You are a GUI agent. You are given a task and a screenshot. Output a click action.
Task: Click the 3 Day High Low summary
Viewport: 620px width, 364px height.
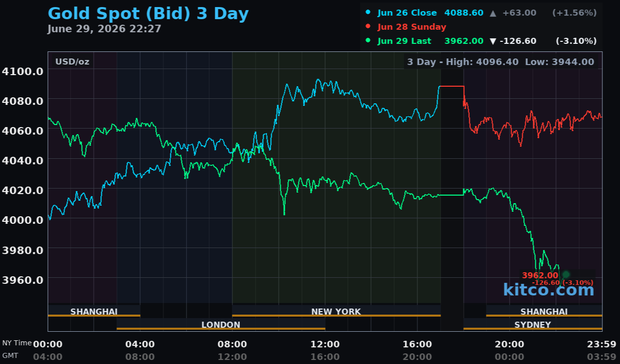[x=501, y=62]
